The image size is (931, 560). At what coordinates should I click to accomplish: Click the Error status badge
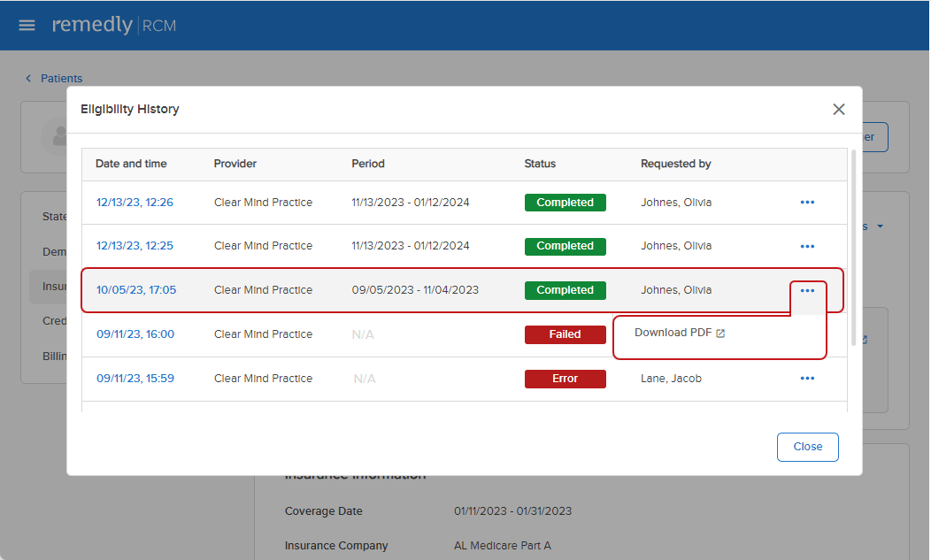click(x=565, y=379)
